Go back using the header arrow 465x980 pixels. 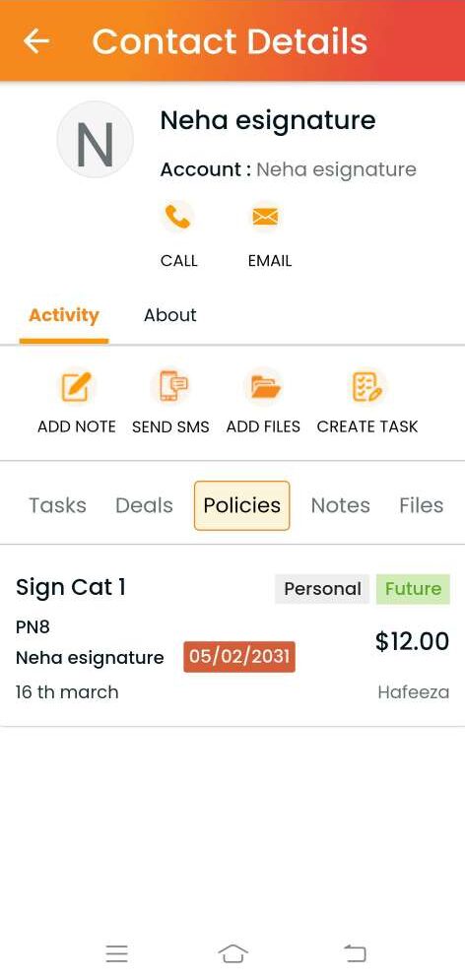(x=36, y=41)
